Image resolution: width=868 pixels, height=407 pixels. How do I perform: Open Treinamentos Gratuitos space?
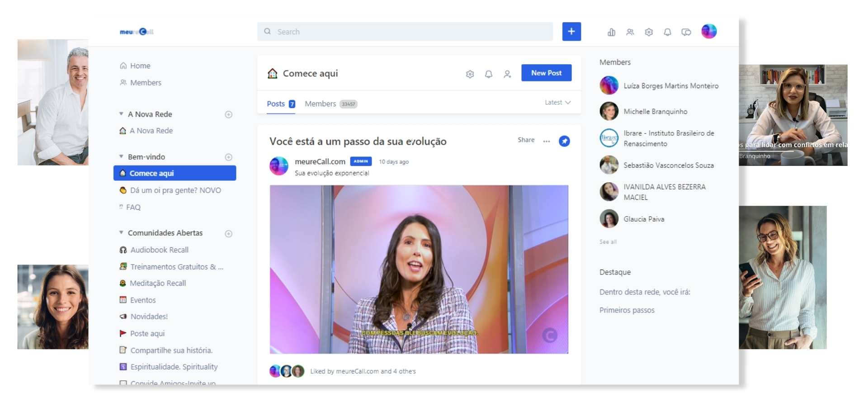point(171,267)
